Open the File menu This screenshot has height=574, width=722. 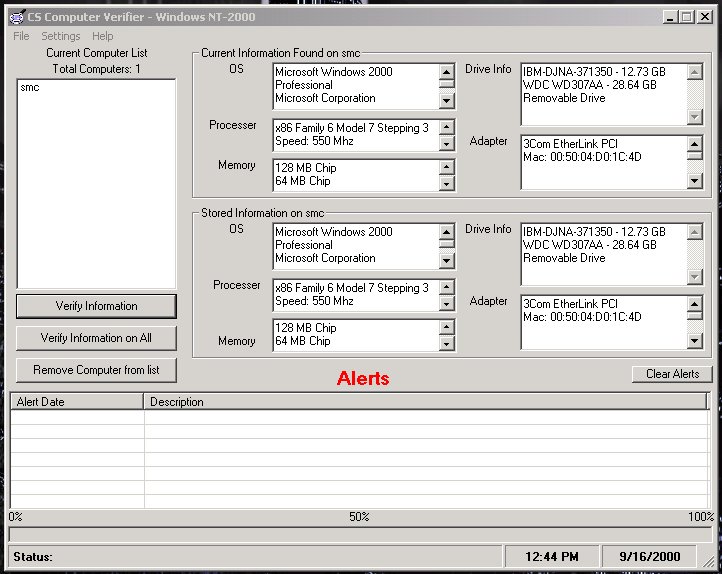pos(21,36)
